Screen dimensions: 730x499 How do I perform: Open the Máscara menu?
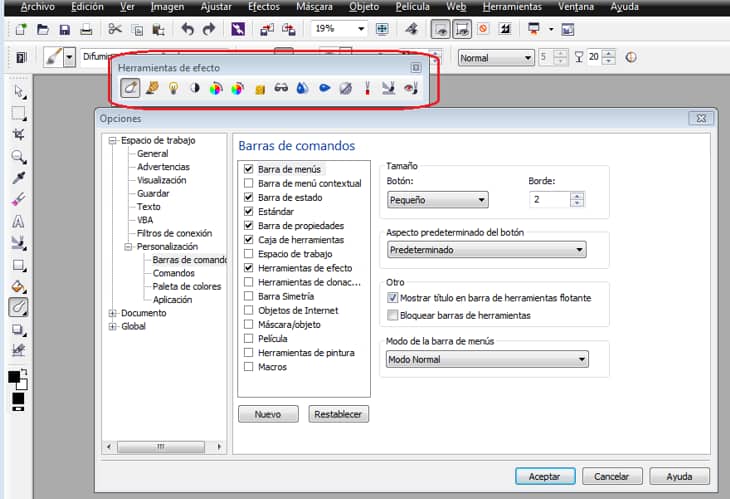coord(314,7)
